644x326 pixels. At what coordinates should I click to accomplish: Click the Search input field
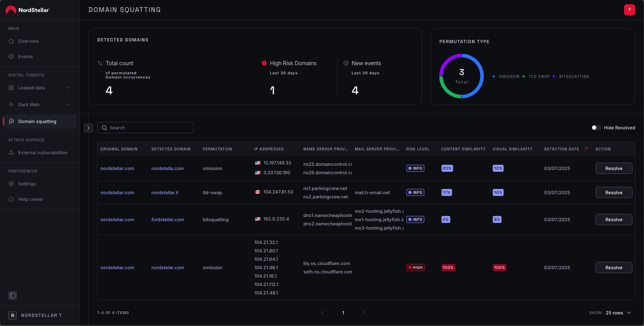[x=146, y=128]
